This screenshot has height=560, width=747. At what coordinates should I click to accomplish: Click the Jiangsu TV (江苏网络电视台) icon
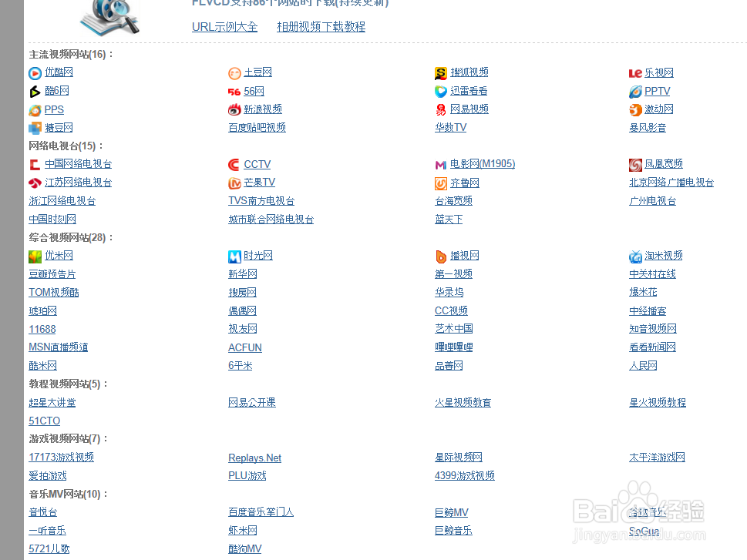[x=35, y=183]
